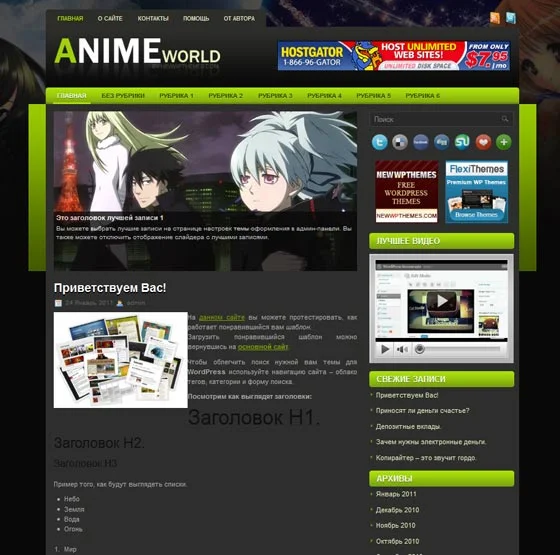The width and height of the screenshot is (560, 555).
Task: Open the КОНТАКТЫ page
Action: 153,19
